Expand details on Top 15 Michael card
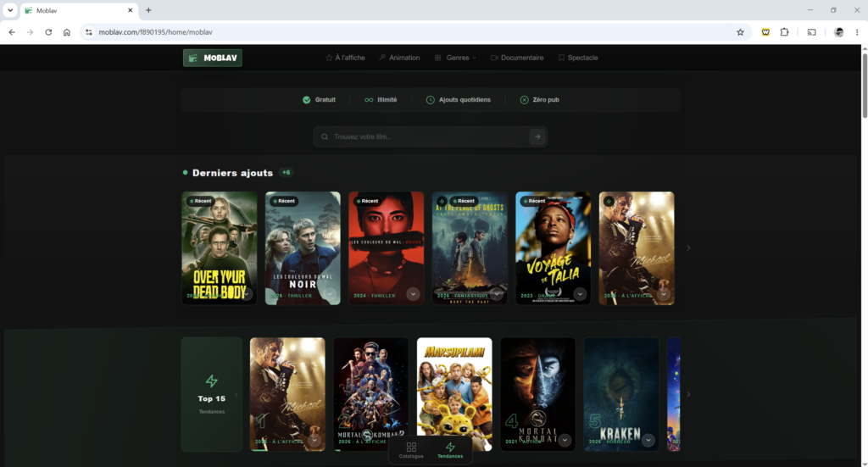This screenshot has width=868, height=467. click(x=314, y=441)
